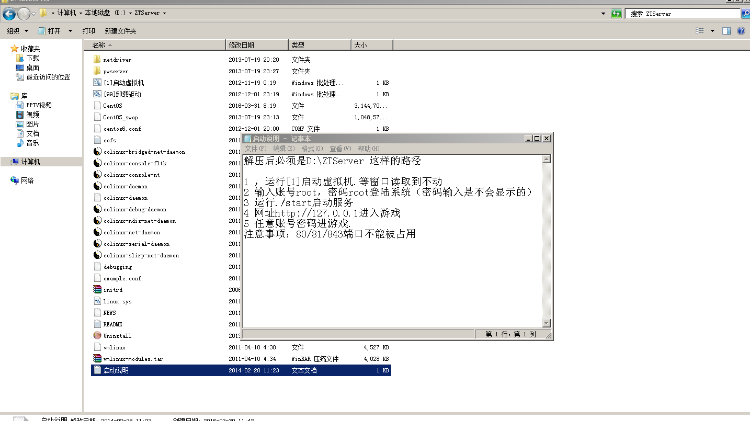Click the README file icon
The image size is (750, 421).
[x=97, y=324]
